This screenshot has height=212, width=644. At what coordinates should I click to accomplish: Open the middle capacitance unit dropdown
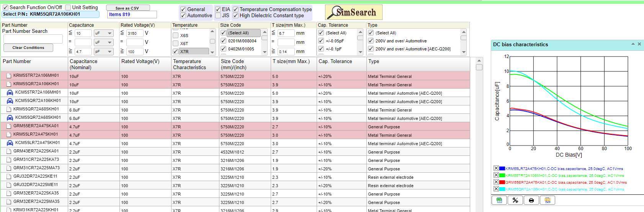click(x=103, y=42)
